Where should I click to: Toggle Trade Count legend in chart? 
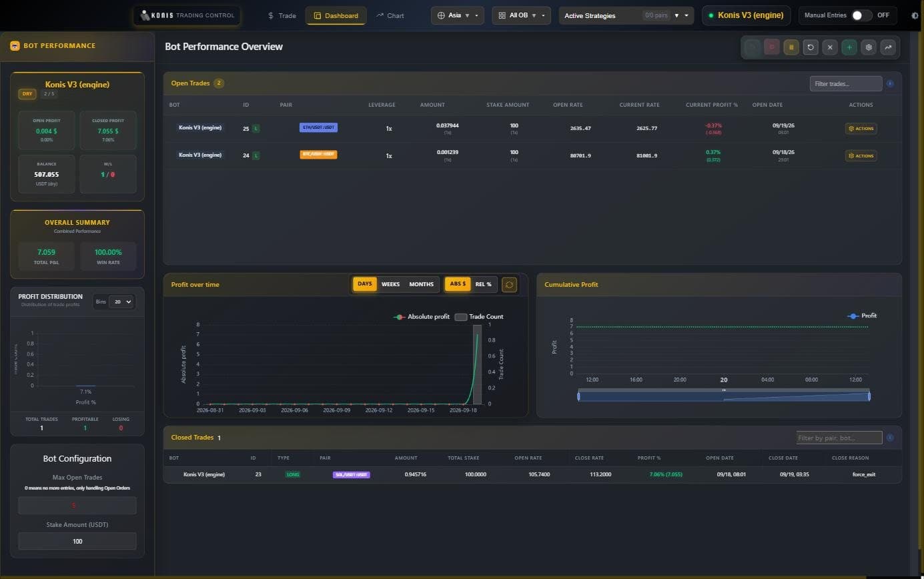coord(479,317)
